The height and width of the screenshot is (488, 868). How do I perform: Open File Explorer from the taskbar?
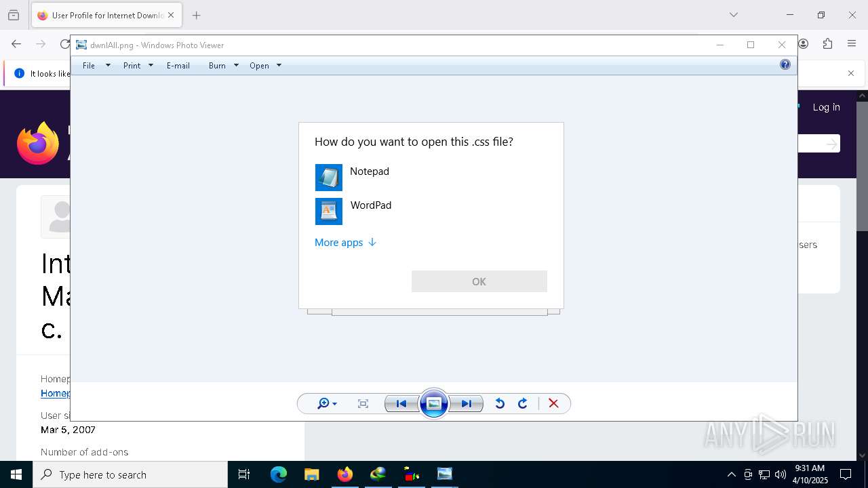pos(311,474)
